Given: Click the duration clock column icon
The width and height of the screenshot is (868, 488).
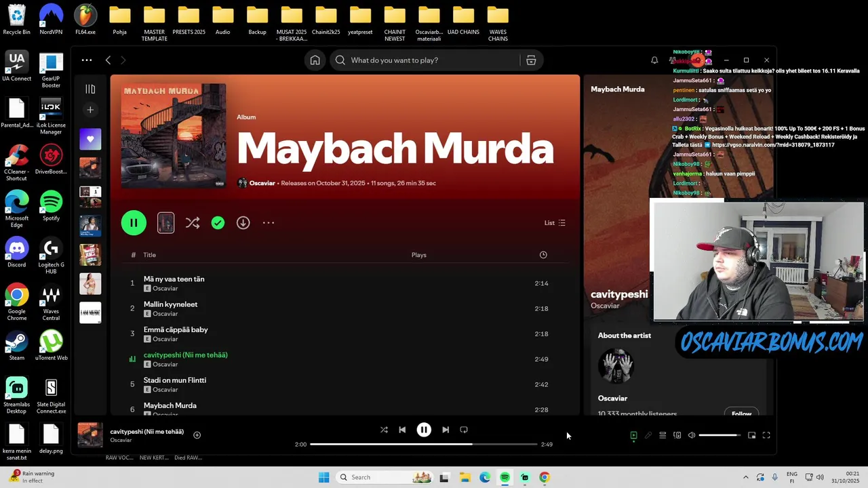Looking at the screenshot, I should pyautogui.click(x=543, y=255).
